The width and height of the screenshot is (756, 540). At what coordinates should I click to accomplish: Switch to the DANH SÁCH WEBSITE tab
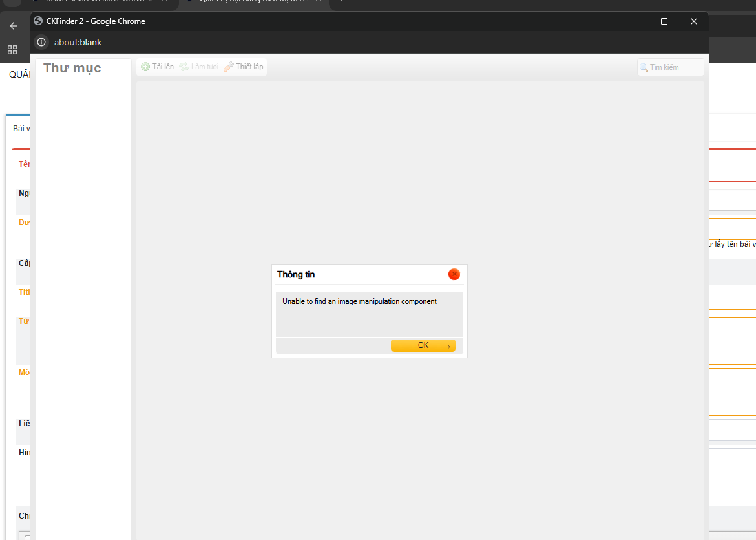click(x=97, y=2)
